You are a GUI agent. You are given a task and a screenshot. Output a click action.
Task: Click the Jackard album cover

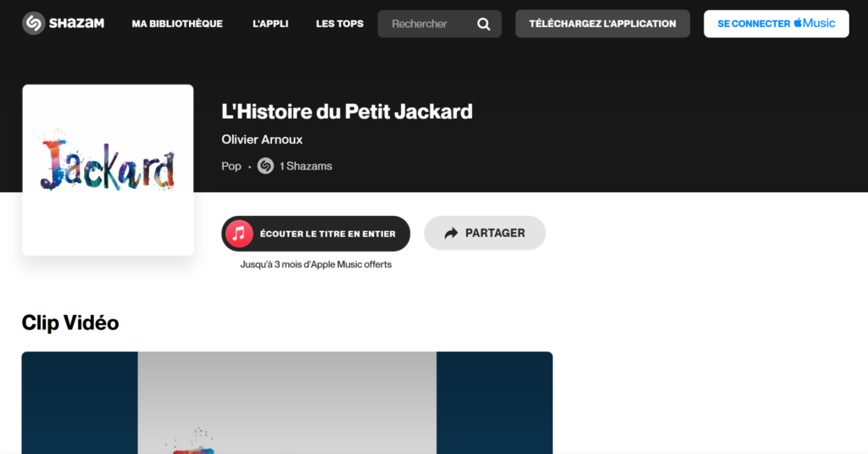[108, 169]
